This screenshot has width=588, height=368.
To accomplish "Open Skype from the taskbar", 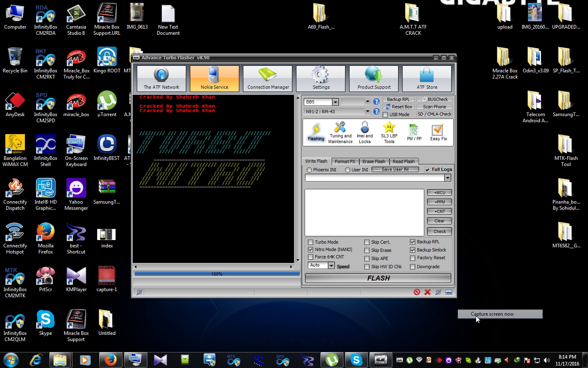I will tap(356, 360).
